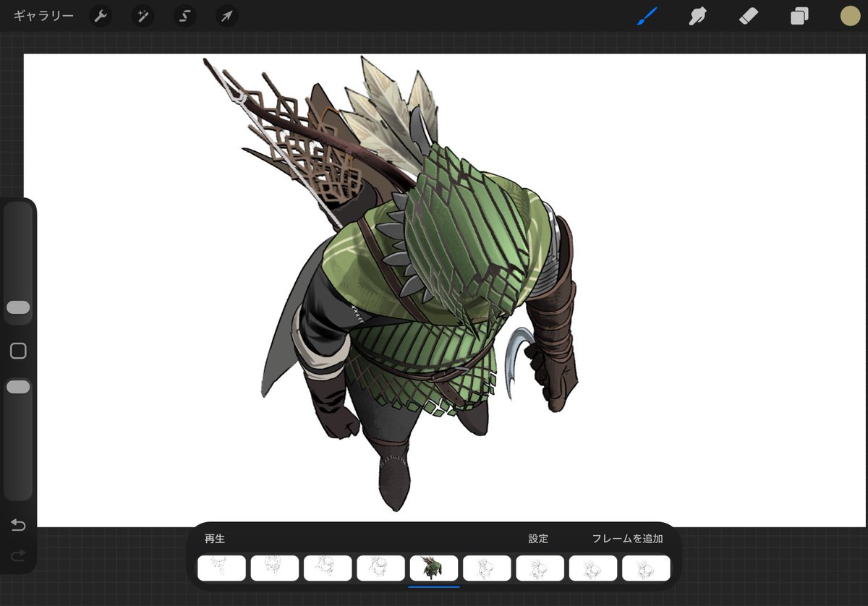Tap the square Modify eyedropper button

coord(18,351)
